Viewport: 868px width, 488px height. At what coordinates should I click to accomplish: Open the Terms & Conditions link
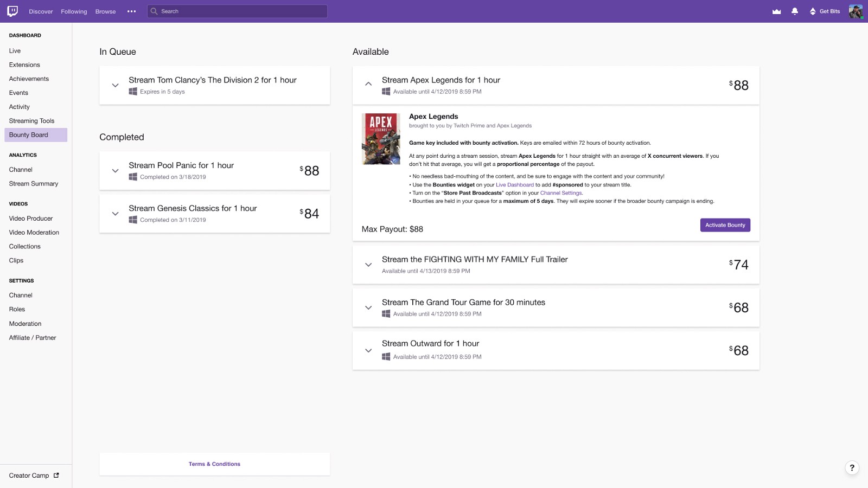pos(214,464)
